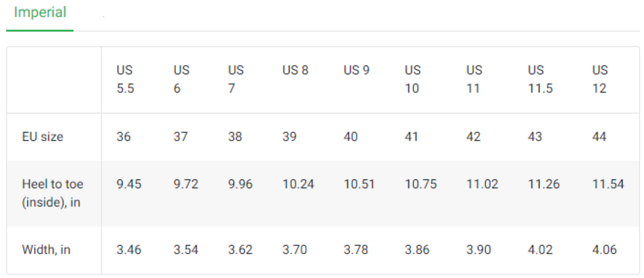
Task: Select the US 11 column header
Action: point(473,79)
